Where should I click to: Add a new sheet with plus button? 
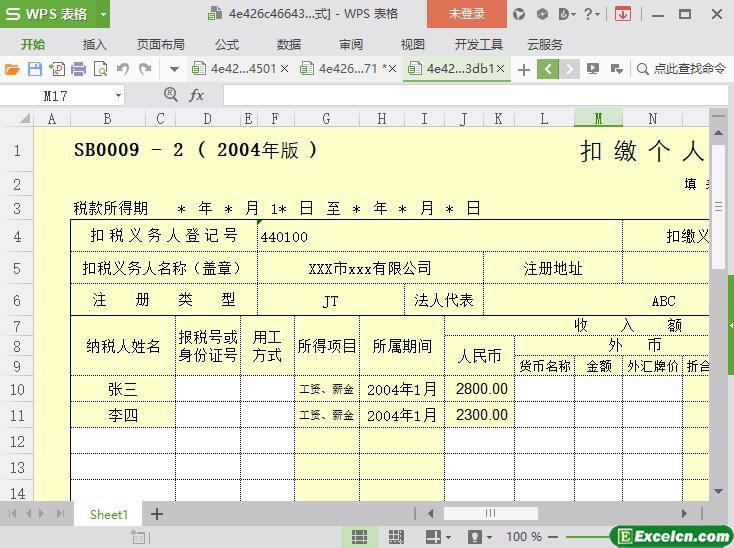[157, 514]
